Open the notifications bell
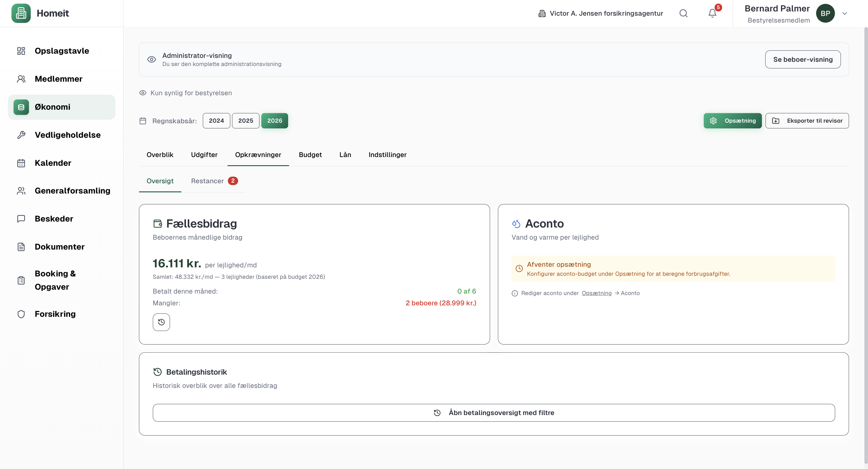868x469 pixels. click(x=712, y=14)
